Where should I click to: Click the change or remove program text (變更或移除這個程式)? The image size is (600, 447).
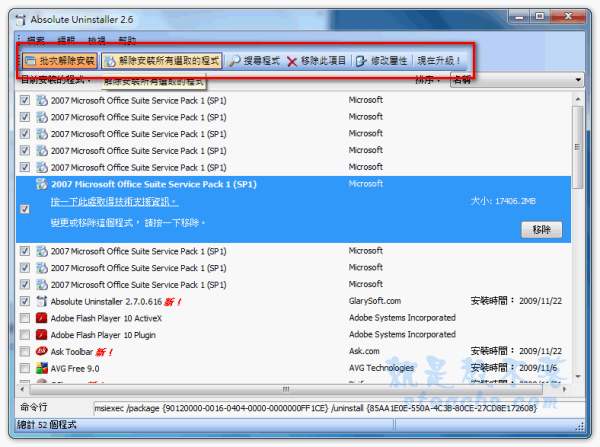(x=128, y=223)
